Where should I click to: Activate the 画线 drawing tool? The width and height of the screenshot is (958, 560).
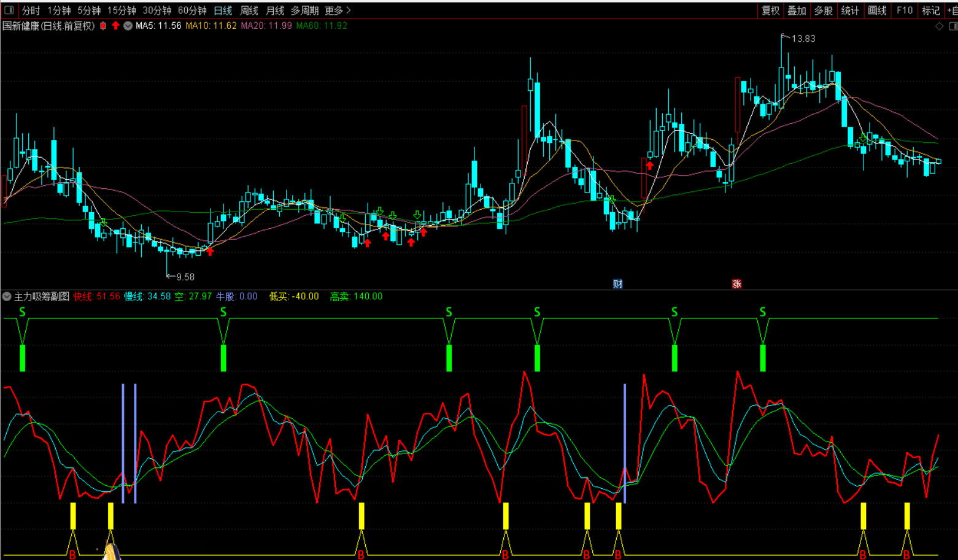click(x=877, y=10)
